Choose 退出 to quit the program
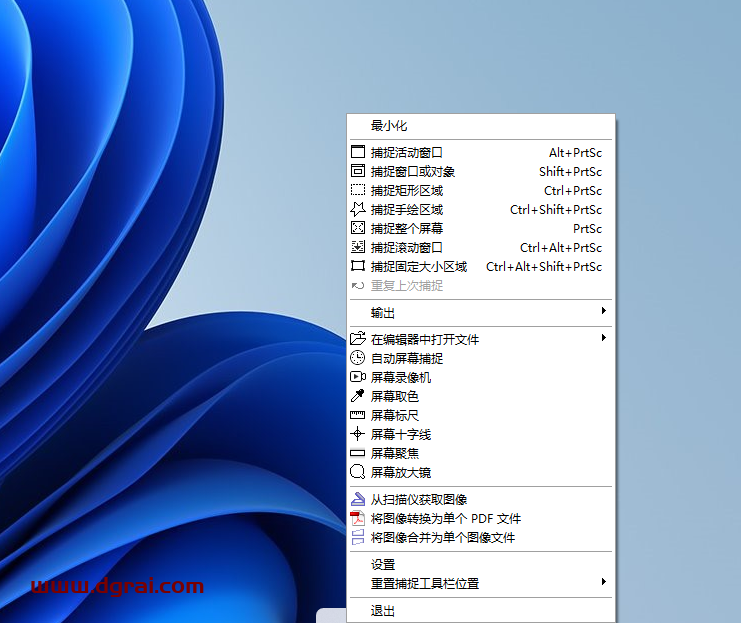 (x=481, y=611)
